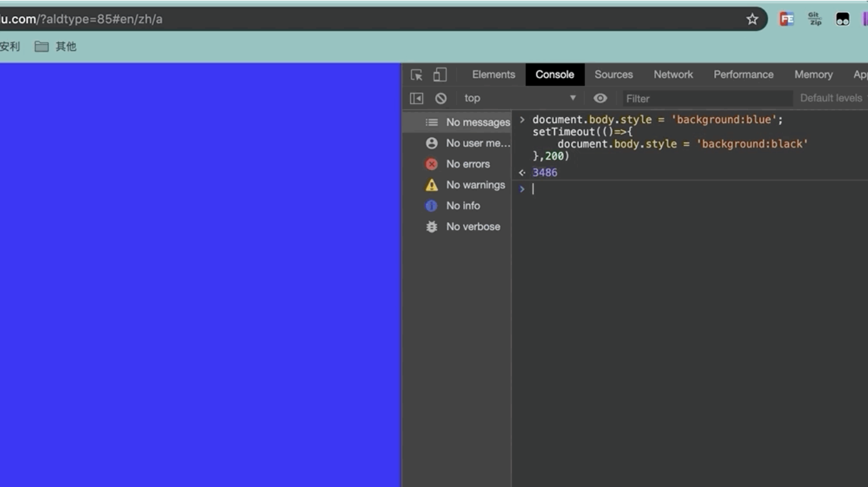Open the top JavaScript context dropdown

520,99
